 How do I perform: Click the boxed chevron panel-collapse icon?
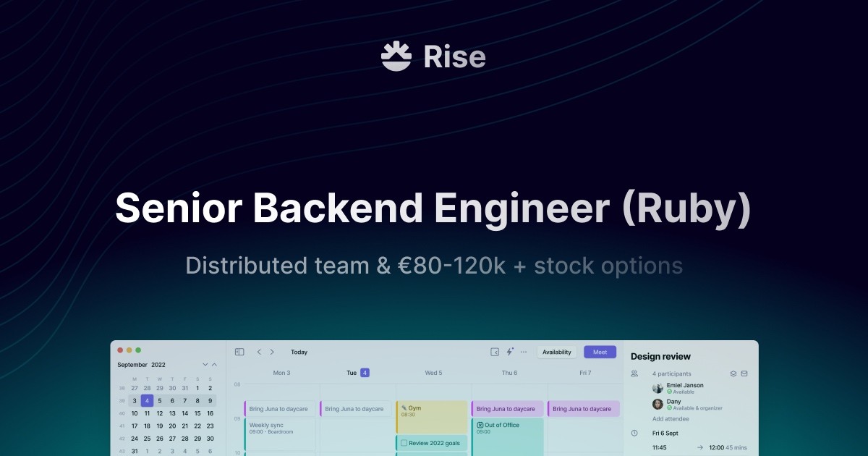point(495,352)
